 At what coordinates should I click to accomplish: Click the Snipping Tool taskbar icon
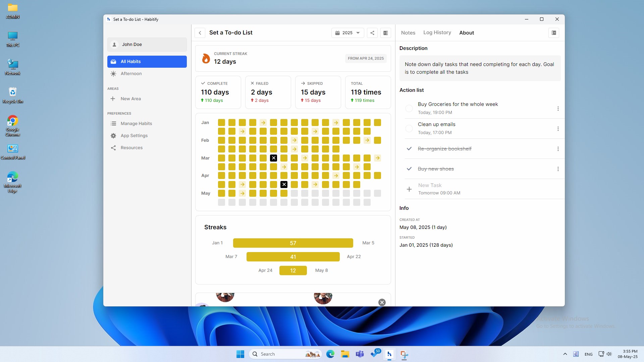pos(404,354)
